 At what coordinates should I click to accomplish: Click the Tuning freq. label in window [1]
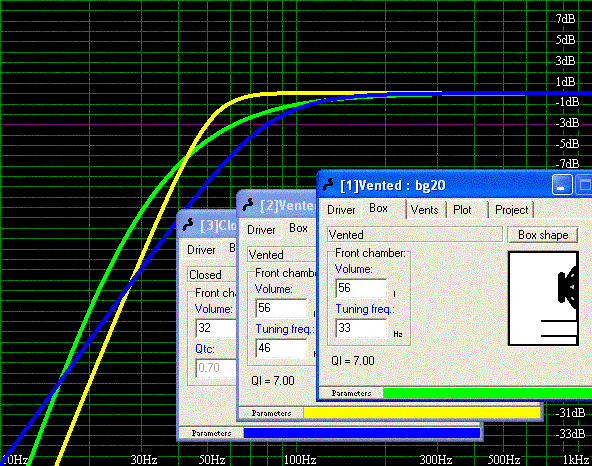click(365, 309)
